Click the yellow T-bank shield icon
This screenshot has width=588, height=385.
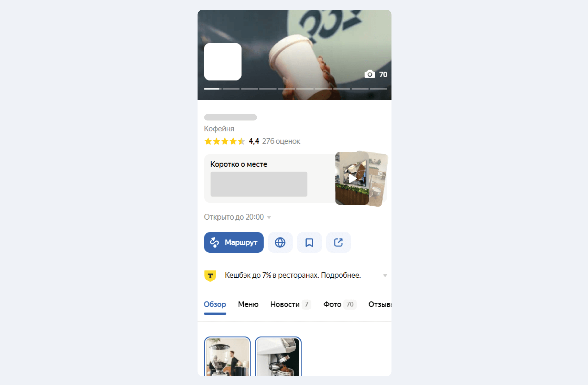coord(210,276)
